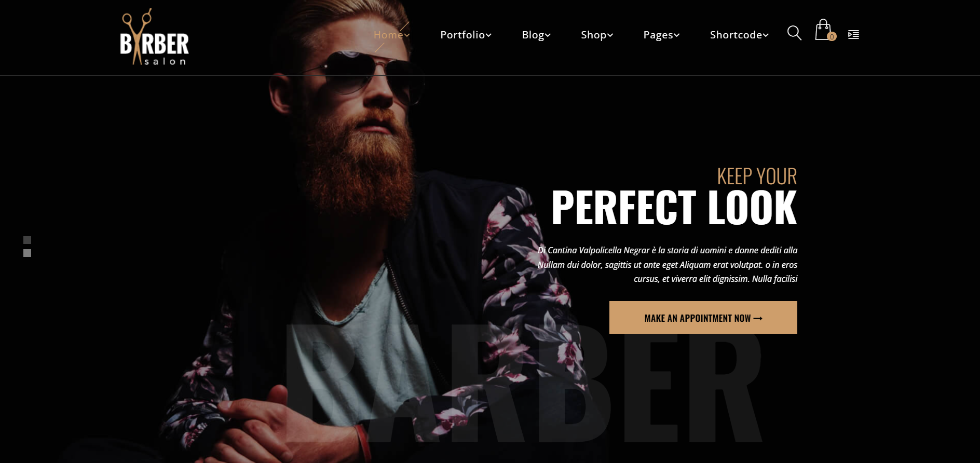Expand the Shortcode dropdown chevron

click(x=766, y=35)
